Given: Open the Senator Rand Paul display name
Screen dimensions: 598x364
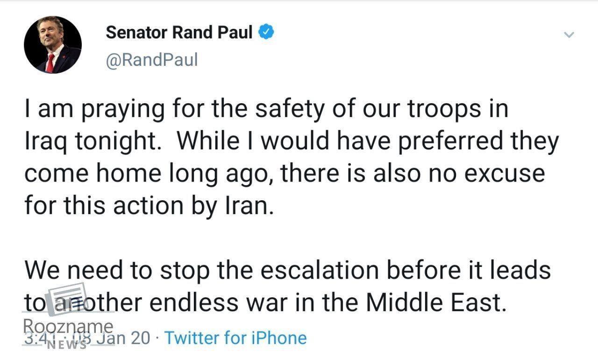Looking at the screenshot, I should coord(179,32).
